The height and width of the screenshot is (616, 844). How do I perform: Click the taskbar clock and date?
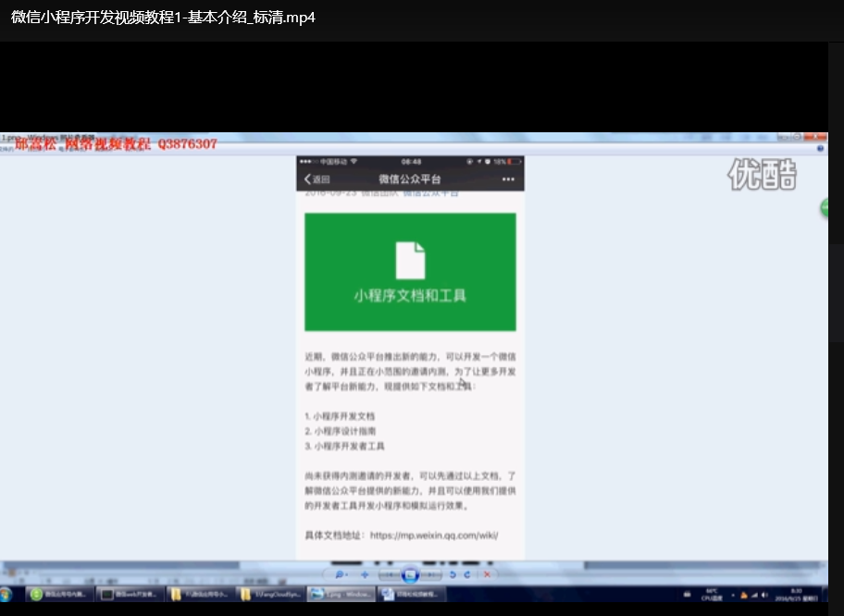point(796,595)
